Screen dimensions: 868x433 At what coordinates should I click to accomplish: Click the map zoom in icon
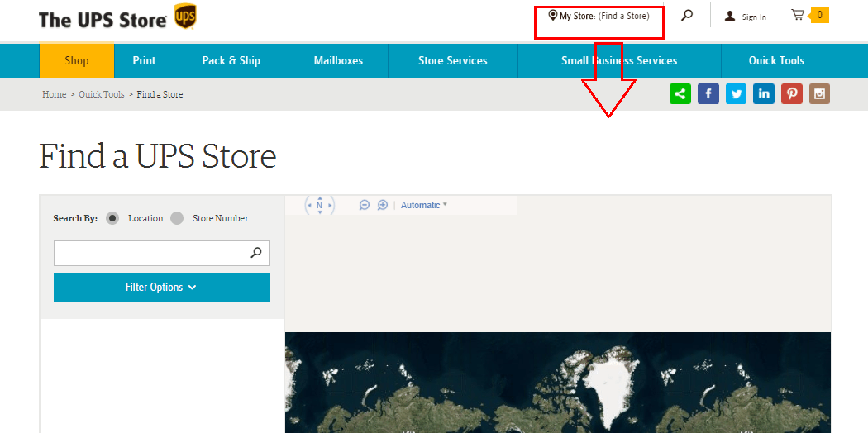click(383, 205)
